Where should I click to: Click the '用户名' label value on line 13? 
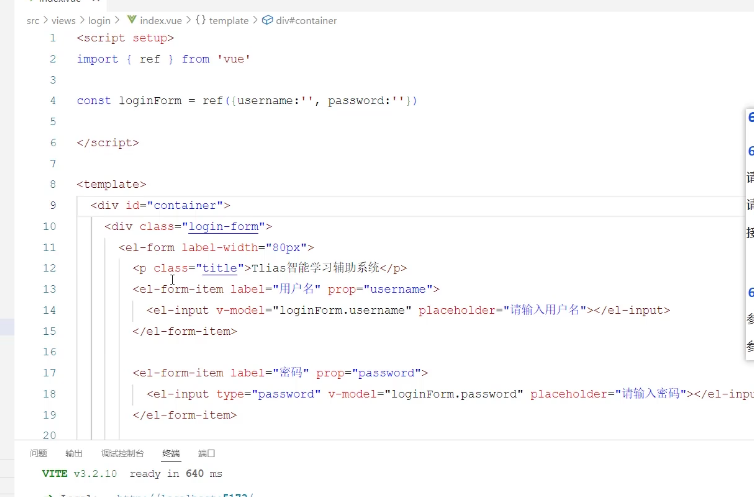point(297,289)
